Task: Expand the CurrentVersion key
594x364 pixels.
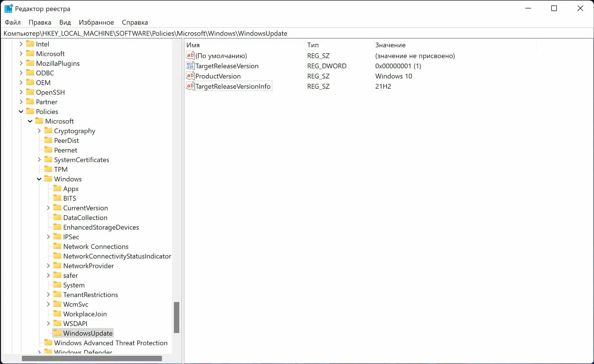Action: (48, 208)
